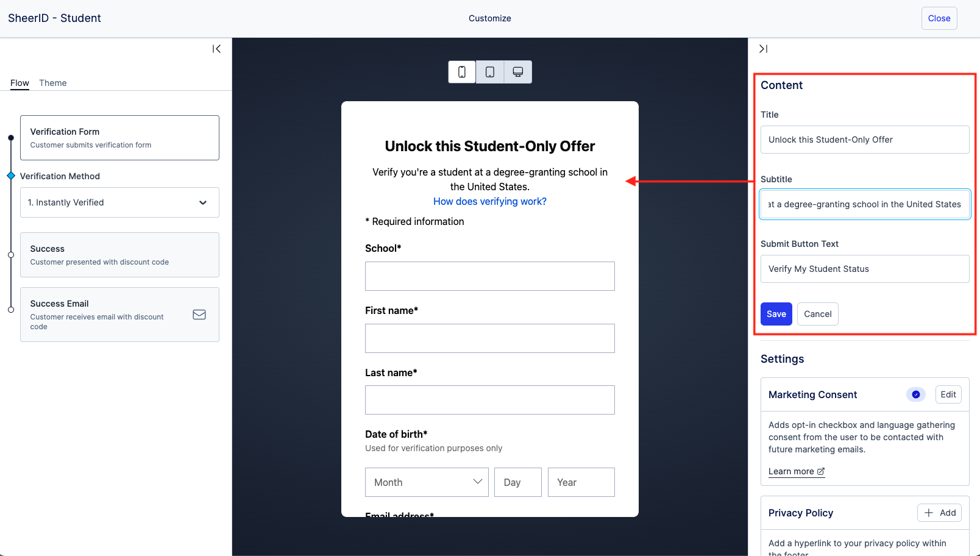Screen dimensions: 980x556
Task: Edit the Marketing Consent settings
Action: [x=948, y=394]
